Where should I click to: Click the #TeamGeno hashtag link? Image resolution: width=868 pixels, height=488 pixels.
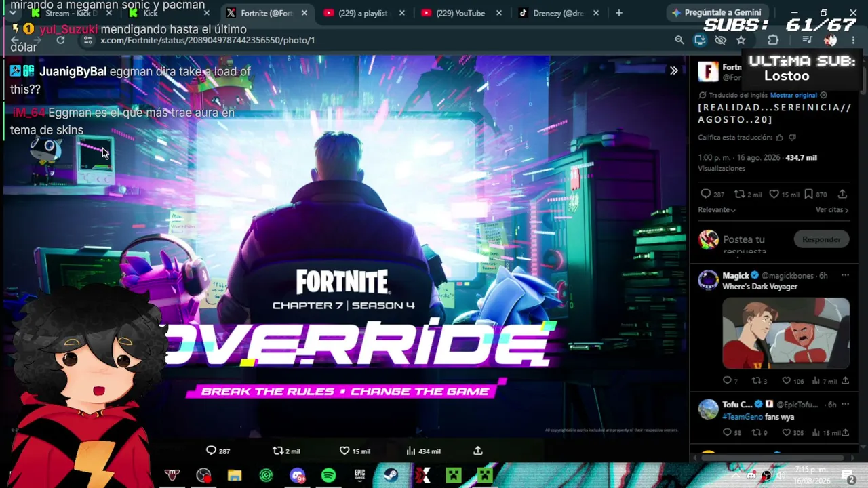743,417
